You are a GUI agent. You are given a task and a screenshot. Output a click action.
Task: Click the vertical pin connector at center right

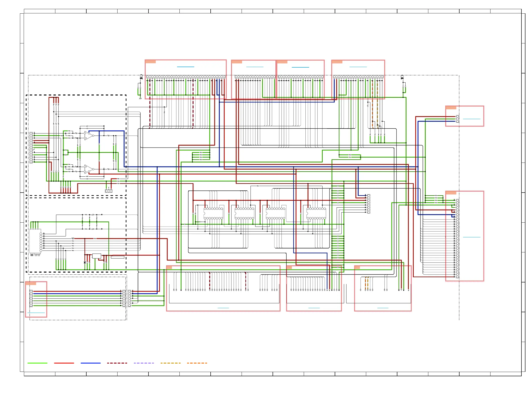[x=369, y=204]
